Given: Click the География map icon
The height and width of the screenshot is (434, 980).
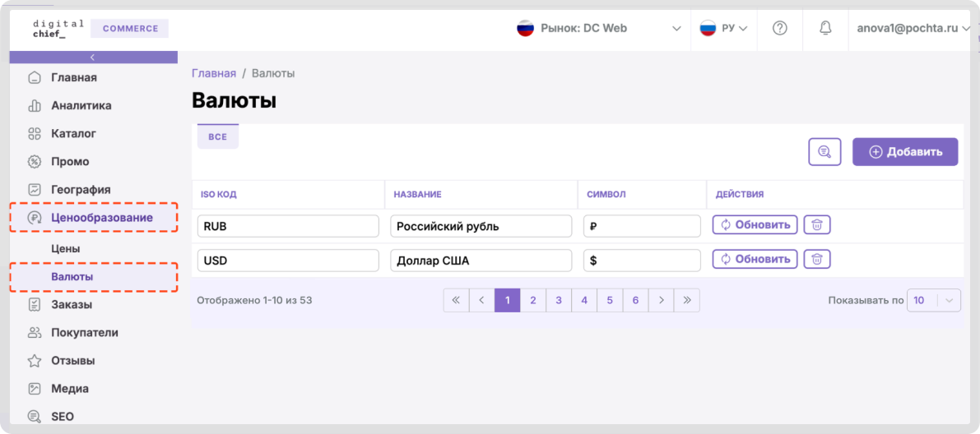Looking at the screenshot, I should coord(35,189).
